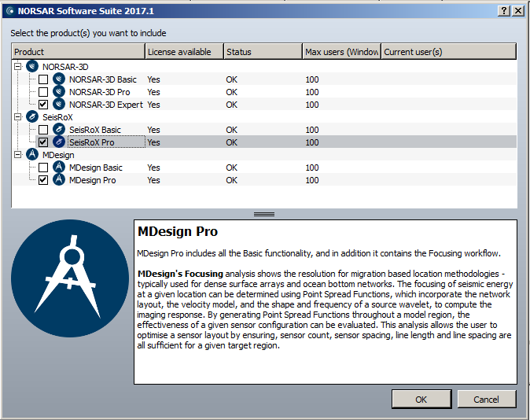Screen dimensions: 530x420
Task: Click the NORSAR title bar app icon
Action: pyautogui.click(x=10, y=11)
